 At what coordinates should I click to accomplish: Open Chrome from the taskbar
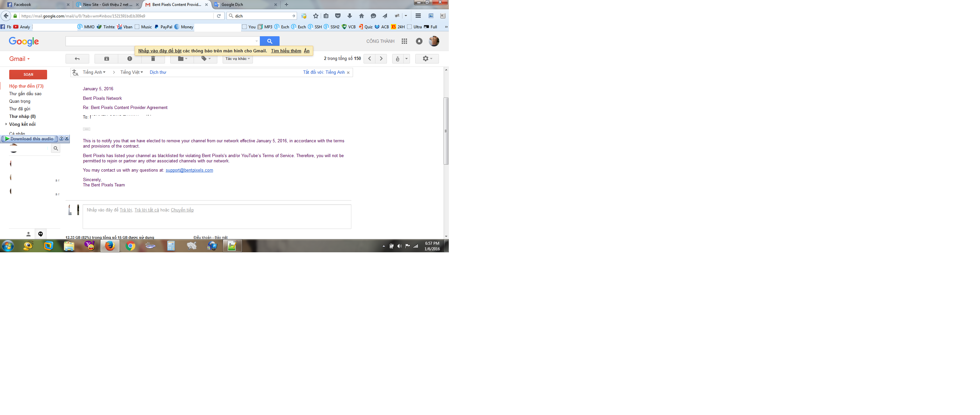click(130, 246)
